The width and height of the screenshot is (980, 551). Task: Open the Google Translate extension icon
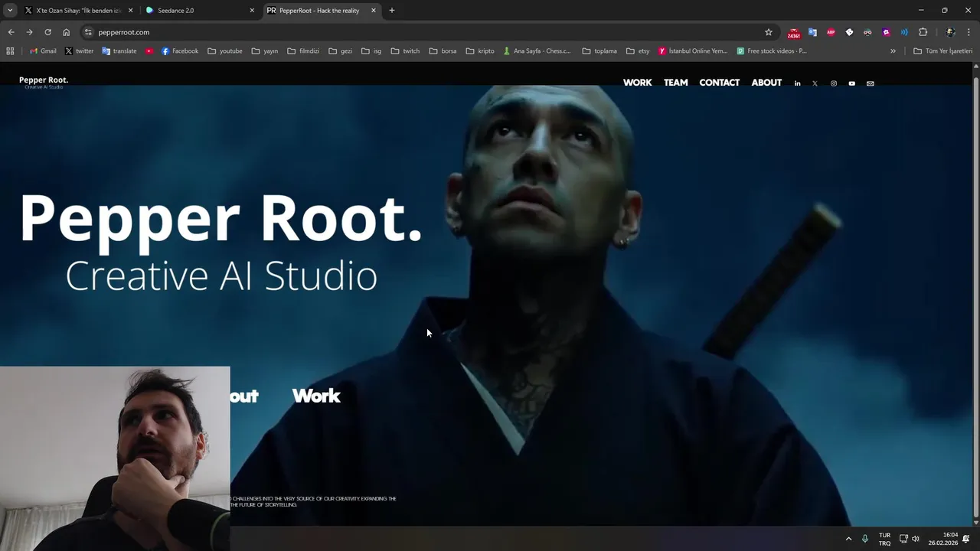pyautogui.click(x=812, y=32)
